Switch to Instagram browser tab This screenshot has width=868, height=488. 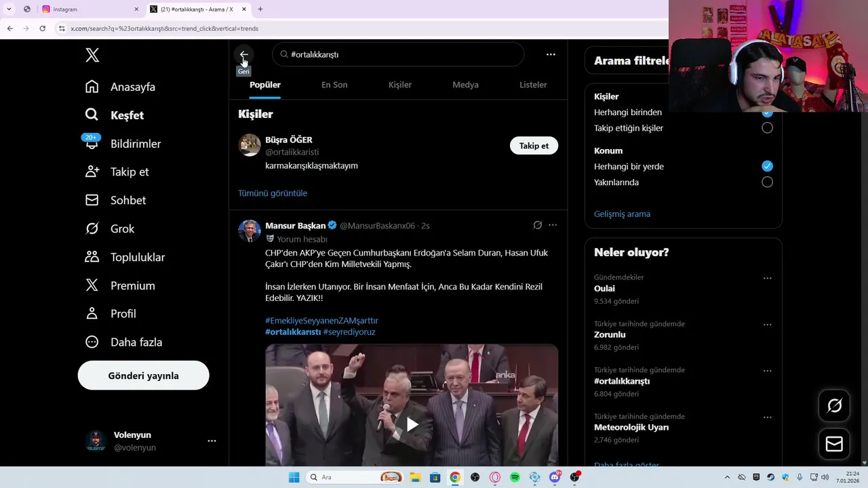[90, 9]
